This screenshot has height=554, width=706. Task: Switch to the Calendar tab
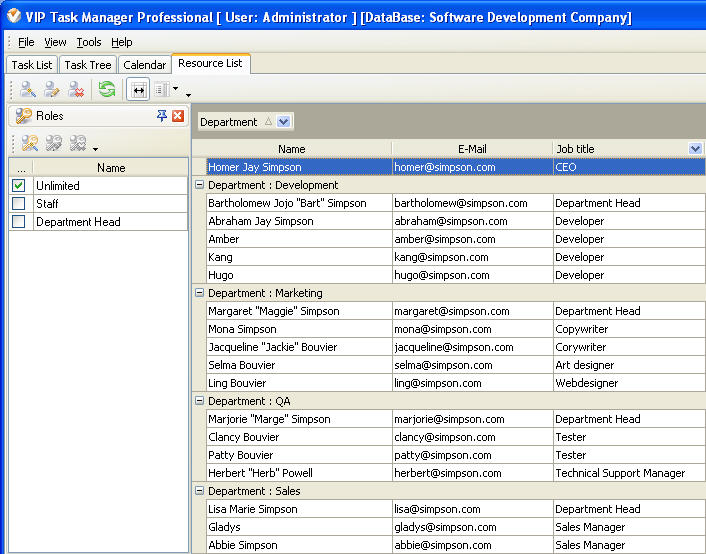145,65
